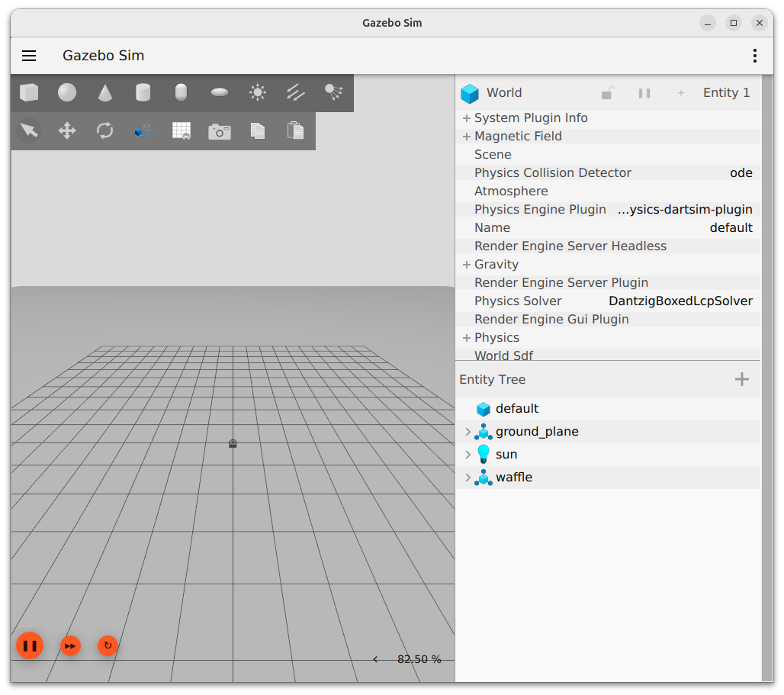Viewport: 784px width, 695px height.
Task: Open grid snap settings icon
Action: pyautogui.click(x=182, y=130)
